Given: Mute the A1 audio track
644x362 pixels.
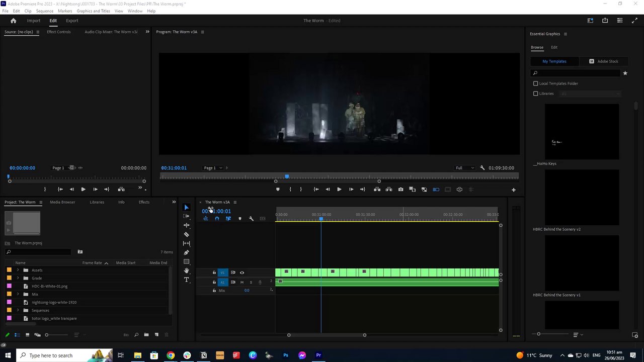Looking at the screenshot, I should pyautogui.click(x=242, y=282).
